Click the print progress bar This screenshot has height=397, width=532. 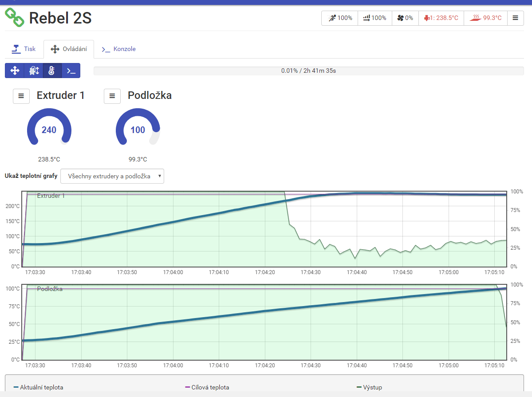pyautogui.click(x=308, y=71)
